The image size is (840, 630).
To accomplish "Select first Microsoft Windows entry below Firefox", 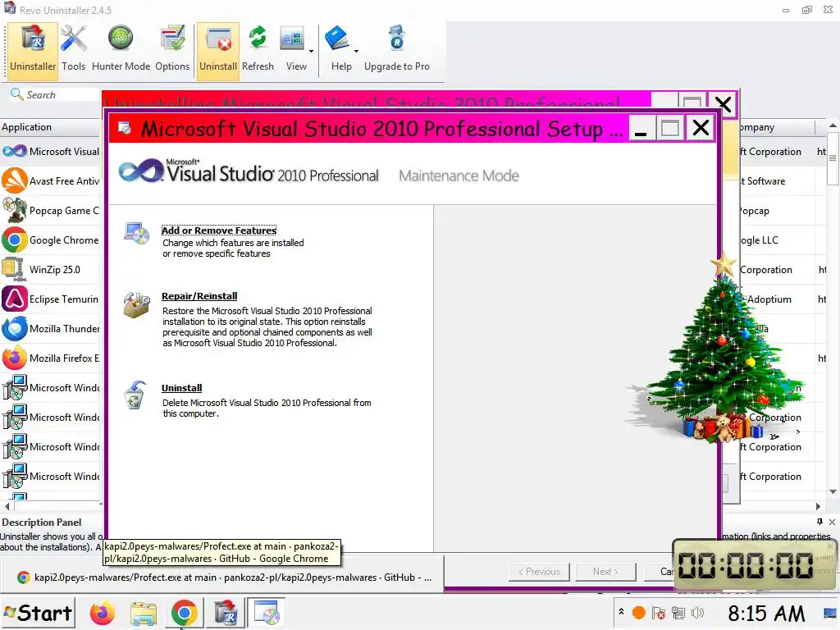I will tap(51, 387).
